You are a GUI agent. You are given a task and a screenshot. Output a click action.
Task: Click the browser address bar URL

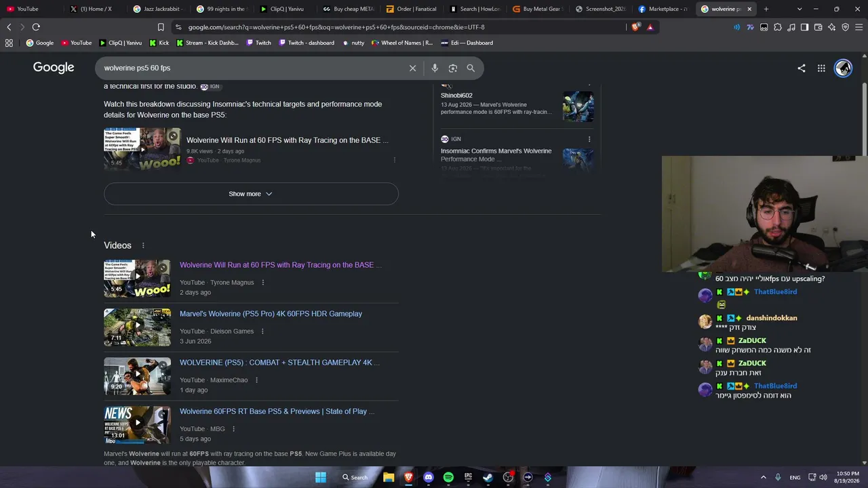point(336,27)
